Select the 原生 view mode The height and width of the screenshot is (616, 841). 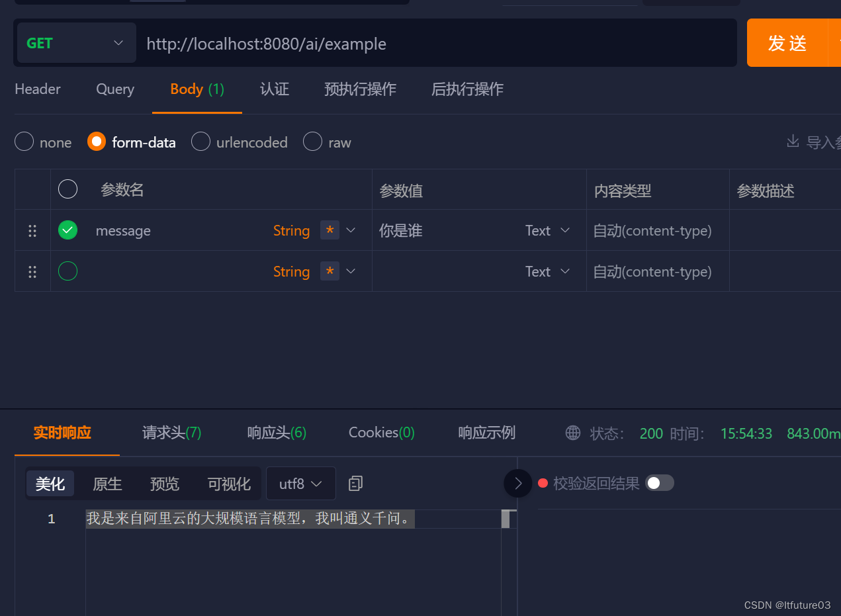107,484
